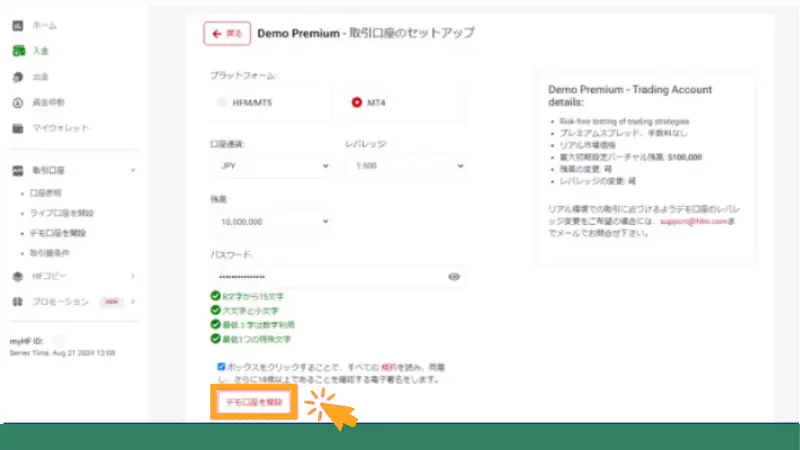The width and height of the screenshot is (800, 450).
Task: Click 'Risk-free testing of trading strategies' text
Action: [x=624, y=121]
